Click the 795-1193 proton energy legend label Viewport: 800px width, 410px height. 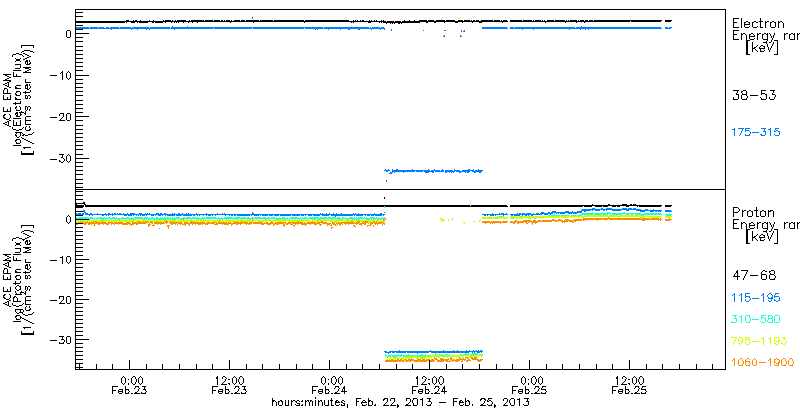759,341
